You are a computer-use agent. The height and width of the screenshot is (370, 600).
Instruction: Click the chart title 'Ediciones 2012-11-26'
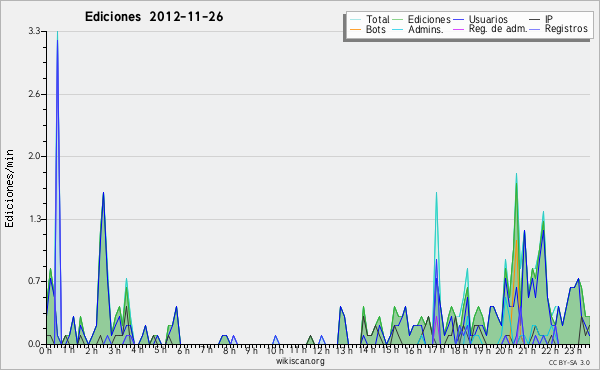pyautogui.click(x=154, y=17)
